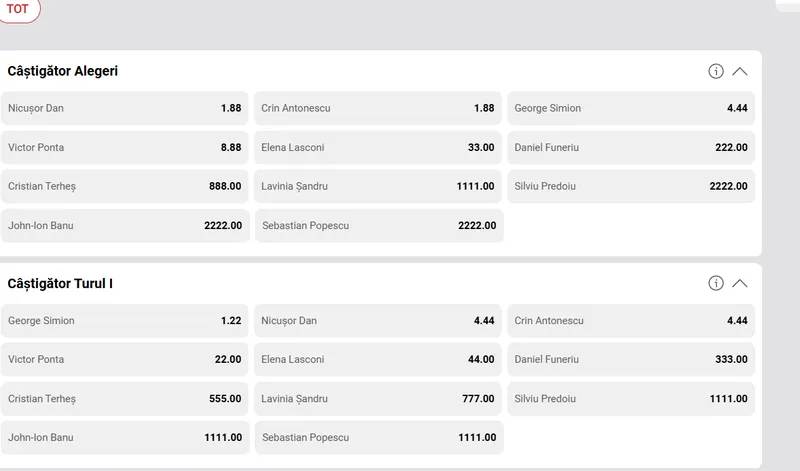Open info icon for Câștigător Turul I
Screen dimensions: 800x471
coord(716,283)
